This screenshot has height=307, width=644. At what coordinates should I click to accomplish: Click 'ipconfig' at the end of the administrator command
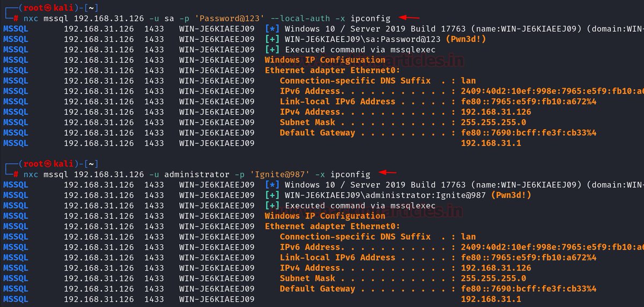350,174
